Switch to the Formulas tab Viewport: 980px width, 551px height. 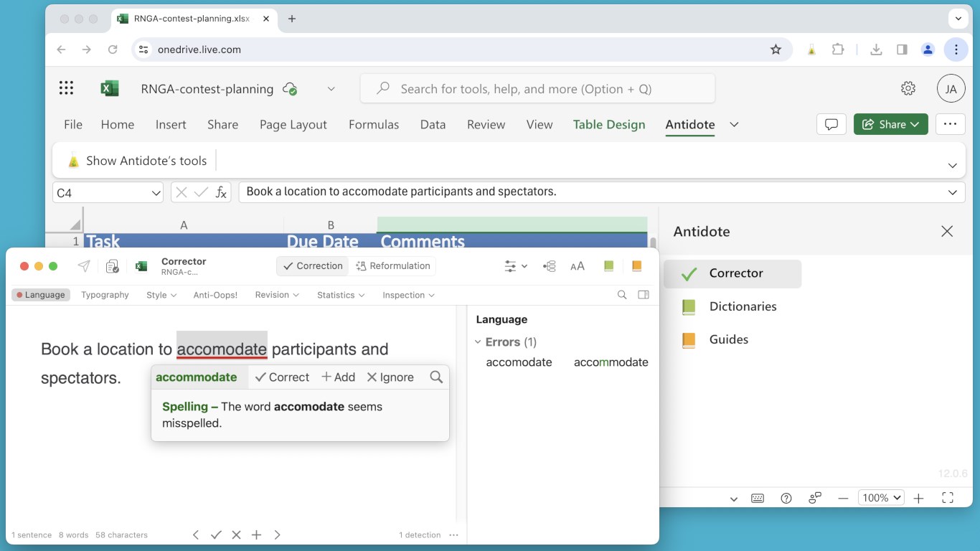pyautogui.click(x=374, y=124)
